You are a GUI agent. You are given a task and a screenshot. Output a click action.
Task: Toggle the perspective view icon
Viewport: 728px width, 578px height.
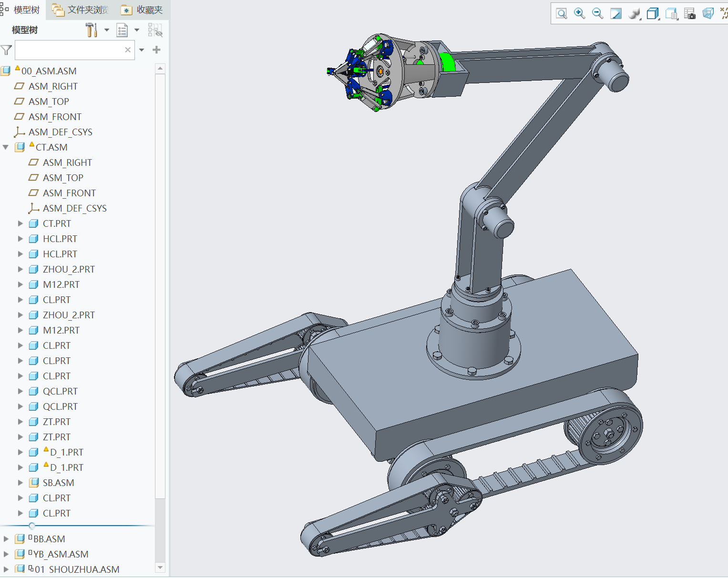[708, 13]
